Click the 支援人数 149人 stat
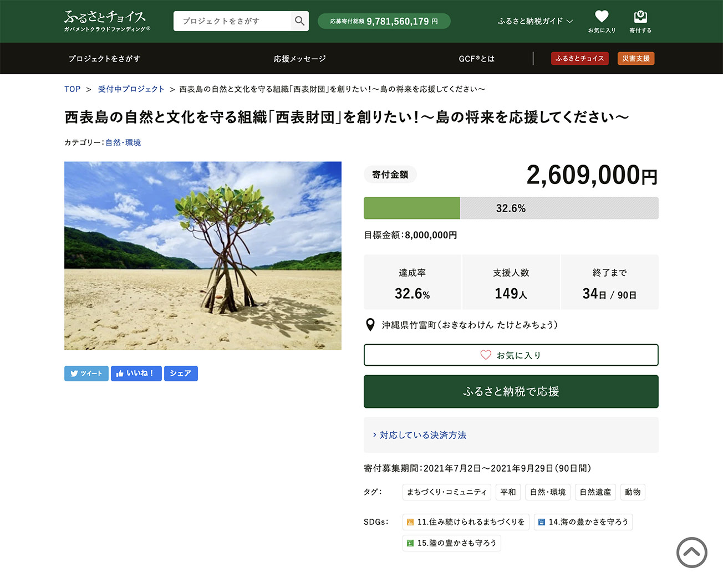This screenshot has width=723, height=588. click(x=511, y=282)
